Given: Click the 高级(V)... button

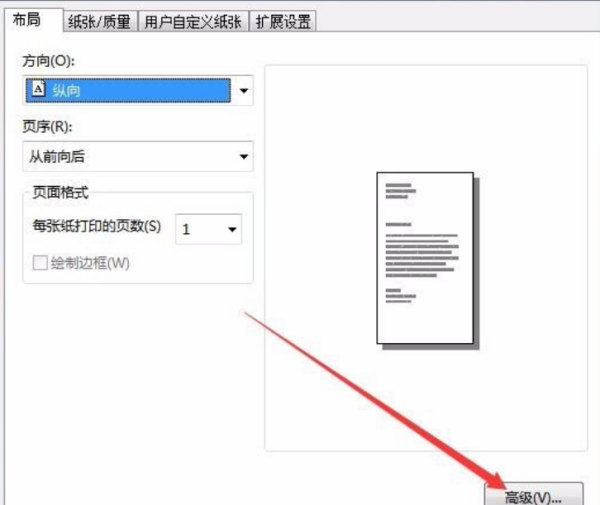Looking at the screenshot, I should [534, 495].
